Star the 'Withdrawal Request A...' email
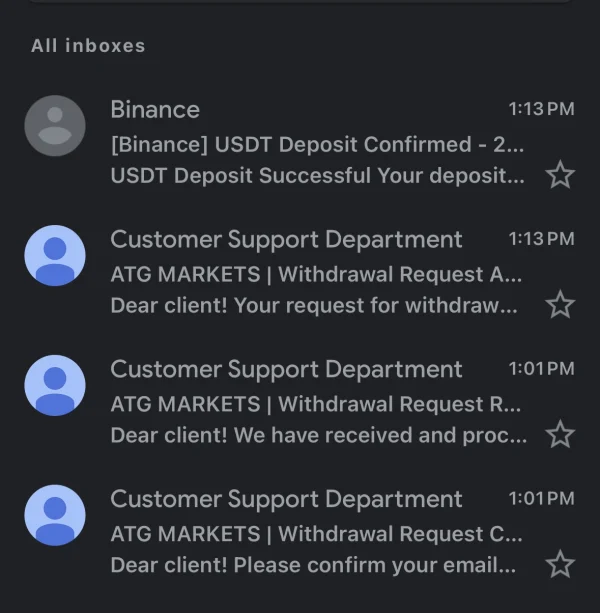This screenshot has height=613, width=600. tap(560, 305)
